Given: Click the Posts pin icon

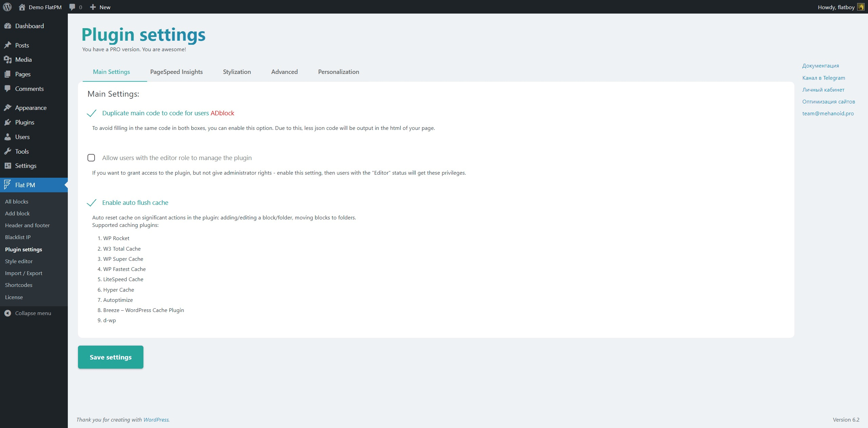Looking at the screenshot, I should [x=8, y=45].
